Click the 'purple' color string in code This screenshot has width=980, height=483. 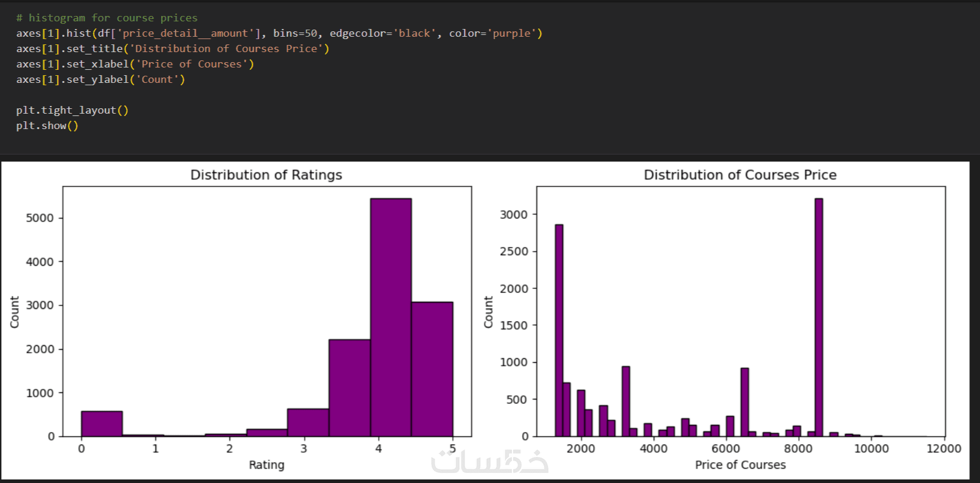512,33
